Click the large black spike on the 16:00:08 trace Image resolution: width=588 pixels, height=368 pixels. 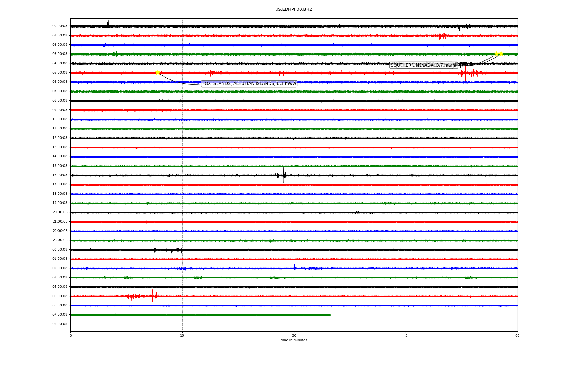click(x=284, y=175)
